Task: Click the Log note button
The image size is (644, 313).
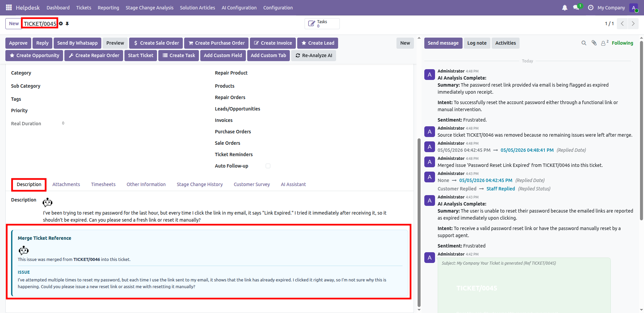Action: coord(477,43)
